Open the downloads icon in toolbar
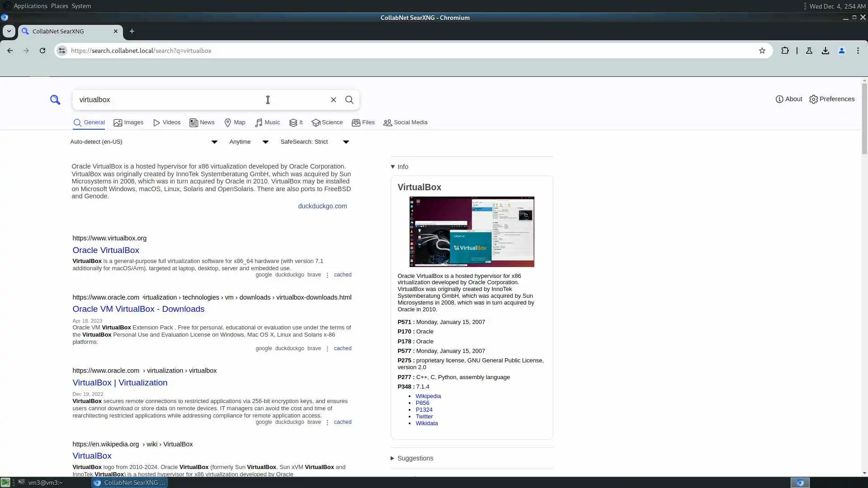 pos(826,51)
